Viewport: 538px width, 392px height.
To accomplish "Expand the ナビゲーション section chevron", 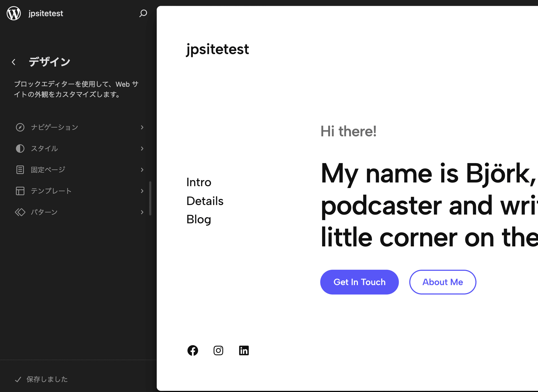I will [142, 127].
